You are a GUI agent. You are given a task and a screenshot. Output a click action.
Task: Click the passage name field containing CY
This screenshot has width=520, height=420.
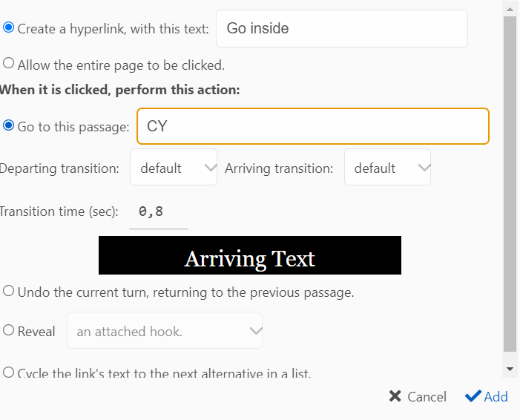click(x=312, y=126)
